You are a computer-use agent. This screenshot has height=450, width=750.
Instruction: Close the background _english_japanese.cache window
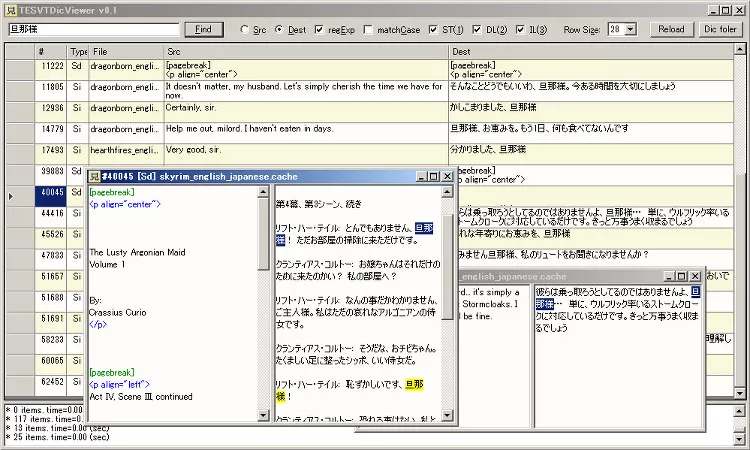click(x=695, y=276)
